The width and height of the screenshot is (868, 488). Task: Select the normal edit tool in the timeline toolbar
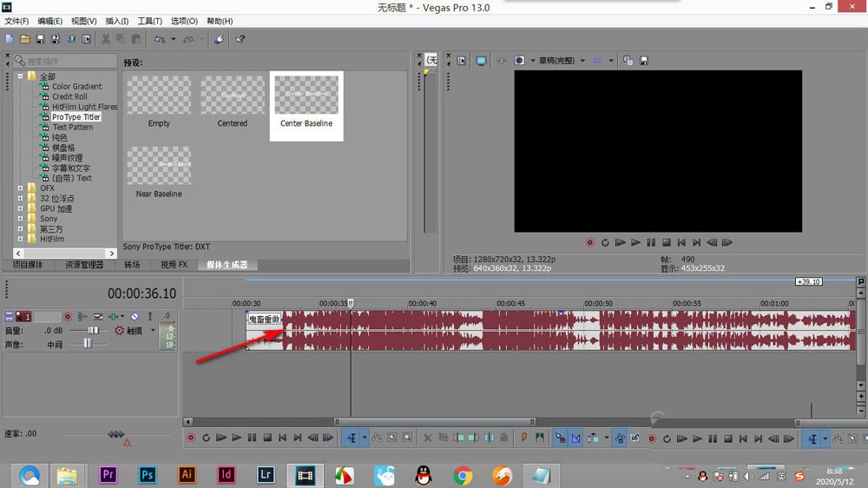(x=352, y=439)
